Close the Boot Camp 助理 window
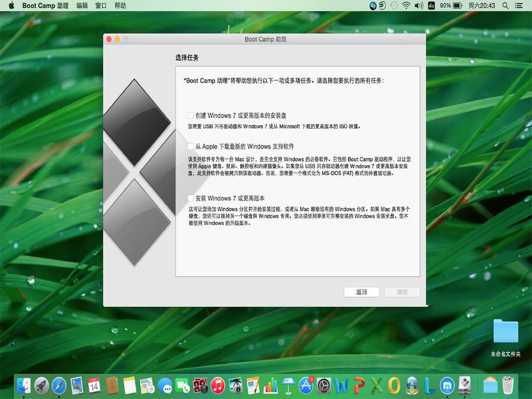Screen dimensions: 532x399 (x=109, y=39)
